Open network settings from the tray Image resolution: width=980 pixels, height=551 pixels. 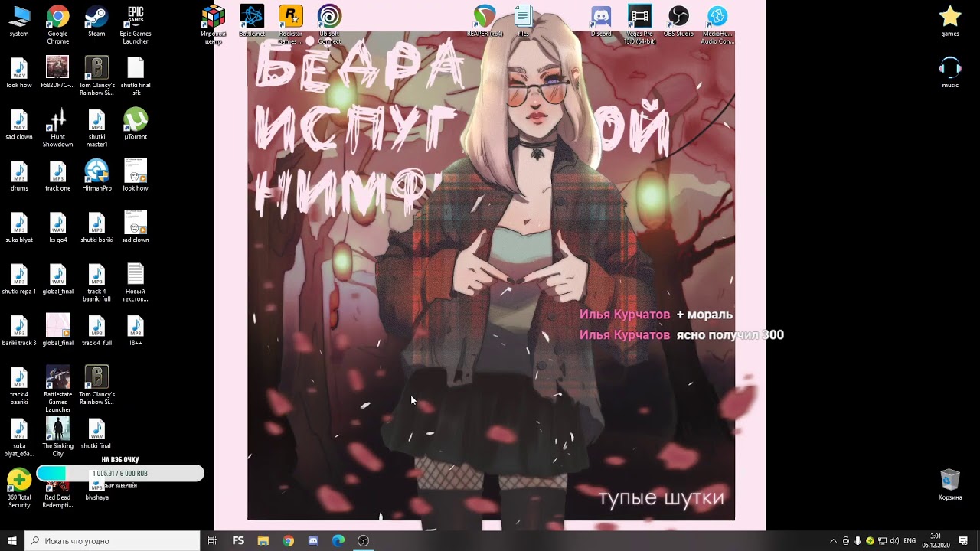882,541
